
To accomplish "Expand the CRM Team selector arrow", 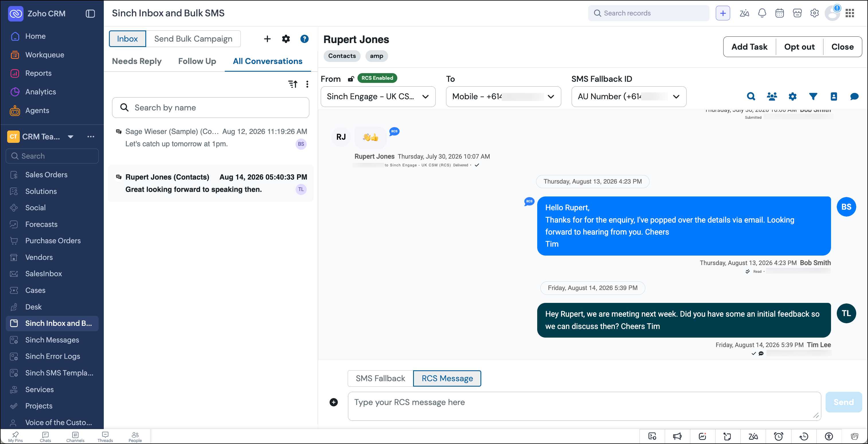I will (71, 137).
